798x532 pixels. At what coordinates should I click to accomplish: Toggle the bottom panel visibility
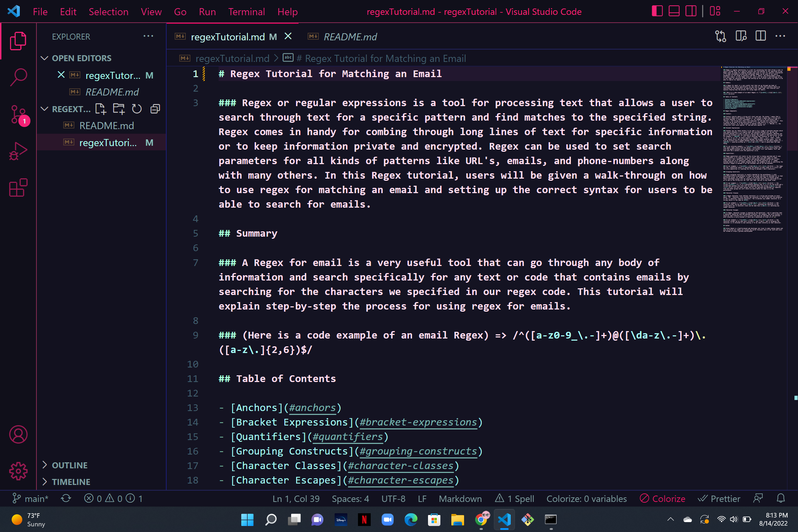click(x=673, y=11)
